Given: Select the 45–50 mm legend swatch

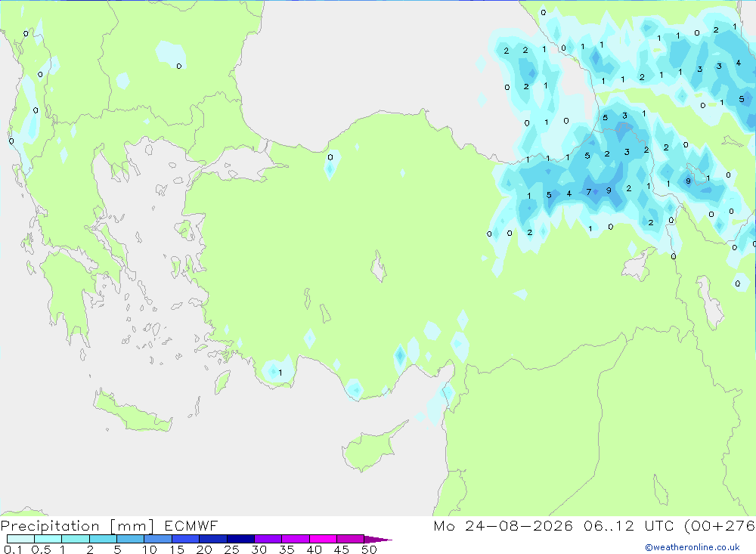Looking at the screenshot, I should tap(350, 539).
